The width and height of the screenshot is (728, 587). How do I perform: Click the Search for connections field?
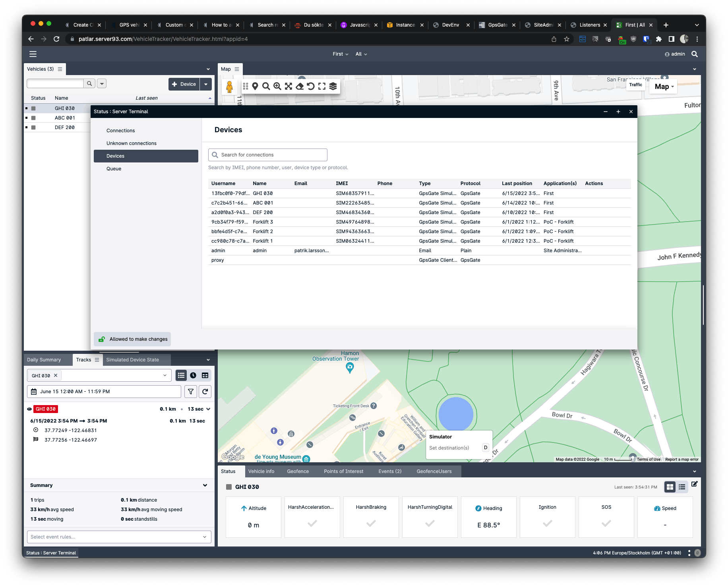pos(268,155)
